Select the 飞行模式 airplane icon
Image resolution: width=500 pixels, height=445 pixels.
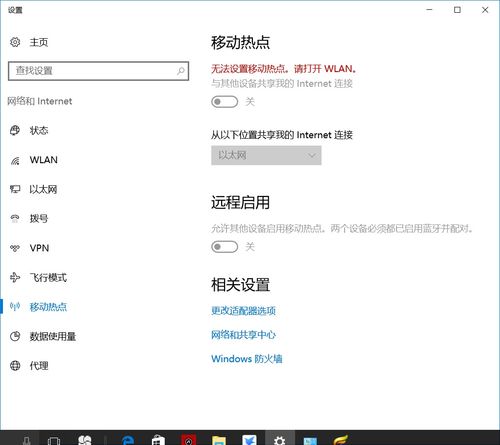click(x=15, y=277)
